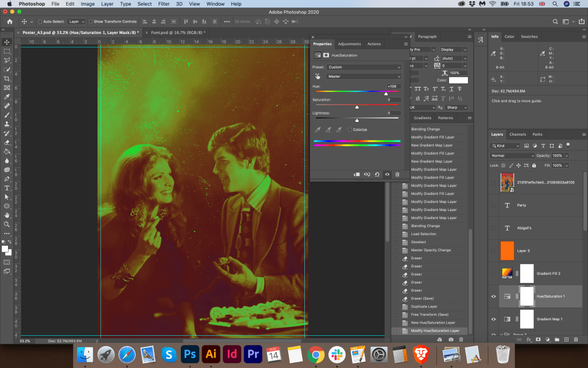This screenshot has width=588, height=368.
Task: Select the Horizontal Type tool
Action: coord(7,188)
